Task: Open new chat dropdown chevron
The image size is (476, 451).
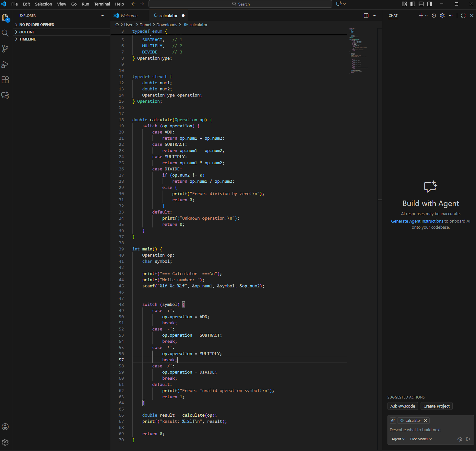Action: coord(426,16)
